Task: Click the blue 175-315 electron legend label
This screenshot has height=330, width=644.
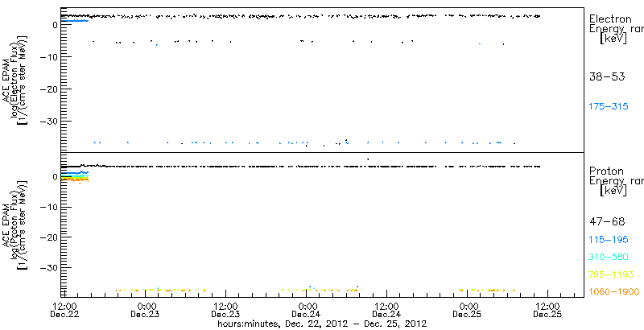Action: click(x=609, y=107)
